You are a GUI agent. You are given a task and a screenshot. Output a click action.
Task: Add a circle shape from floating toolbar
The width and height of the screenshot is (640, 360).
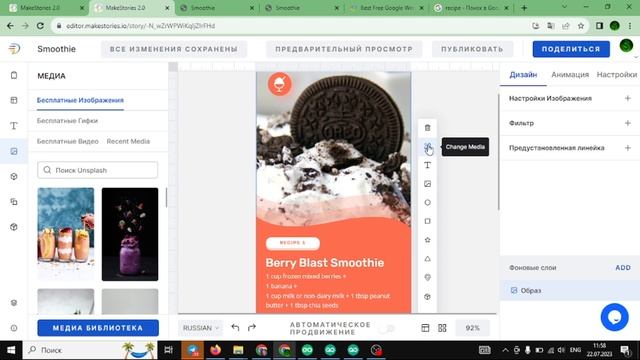(x=427, y=202)
